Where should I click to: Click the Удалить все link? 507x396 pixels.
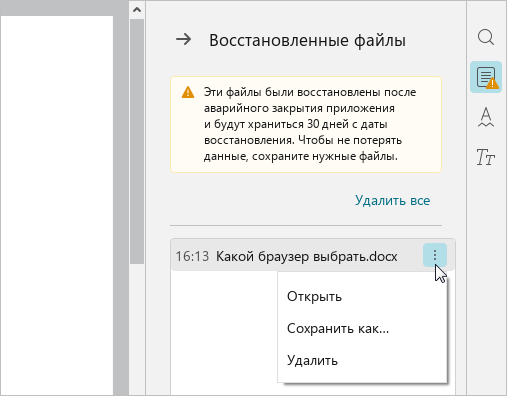pos(392,200)
